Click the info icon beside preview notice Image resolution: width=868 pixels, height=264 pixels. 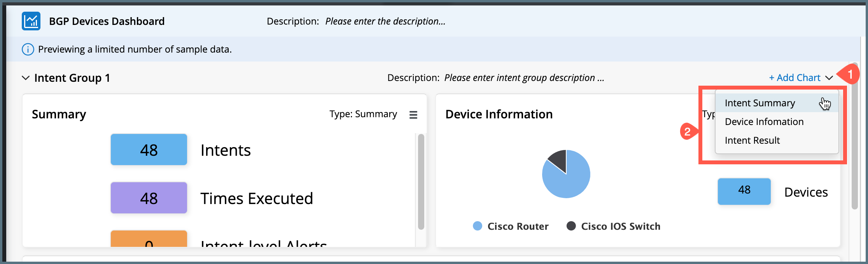point(28,49)
